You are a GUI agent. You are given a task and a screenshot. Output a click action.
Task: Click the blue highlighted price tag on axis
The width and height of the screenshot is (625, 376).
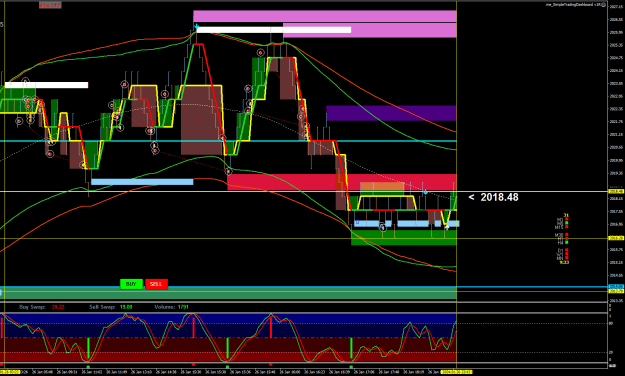click(x=616, y=286)
